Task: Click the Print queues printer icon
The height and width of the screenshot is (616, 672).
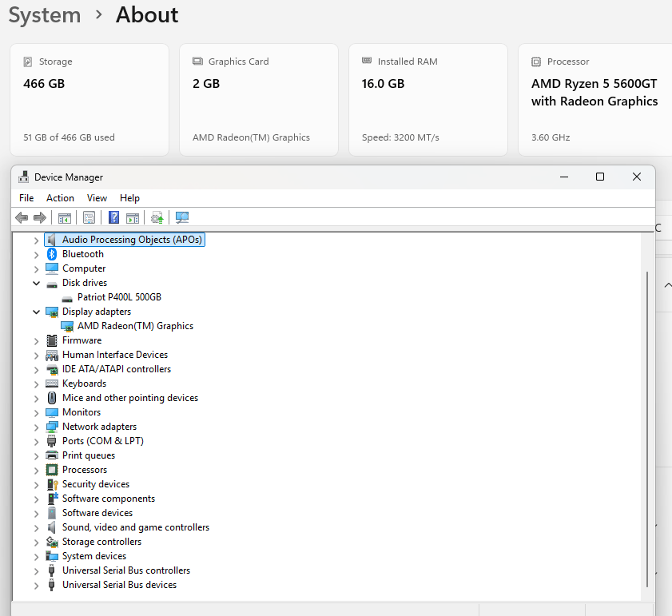Action: (x=52, y=455)
